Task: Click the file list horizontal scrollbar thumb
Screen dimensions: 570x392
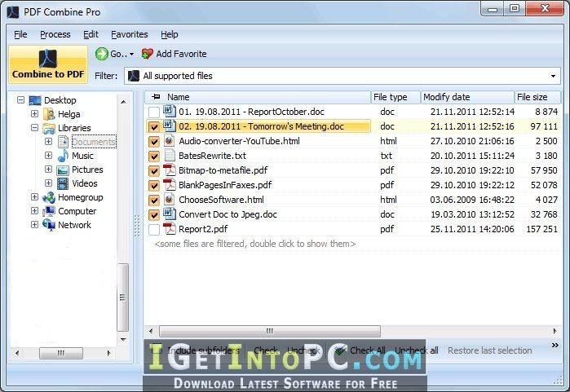Action: 270,331
